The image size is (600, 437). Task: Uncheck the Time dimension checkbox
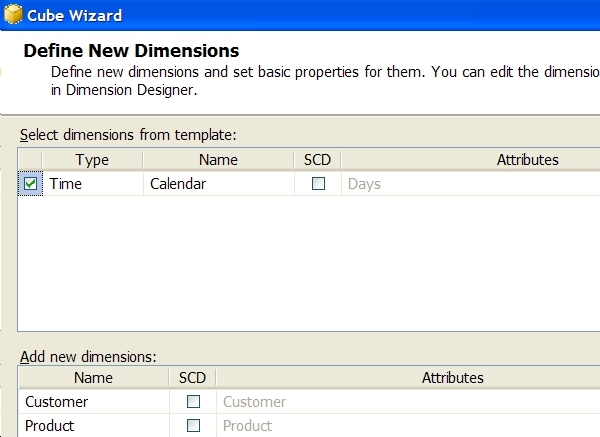click(x=30, y=184)
